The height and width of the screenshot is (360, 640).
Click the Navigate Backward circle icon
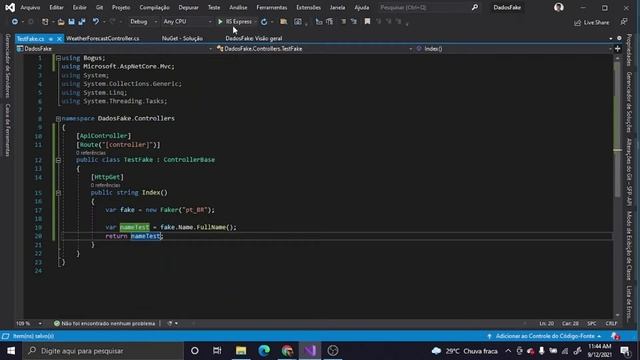[15, 22]
